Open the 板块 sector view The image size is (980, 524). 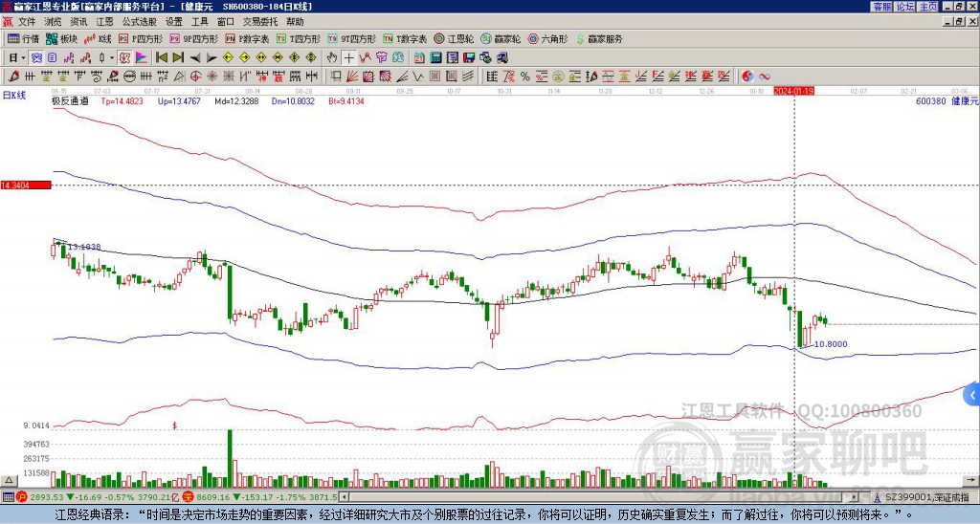pyautogui.click(x=61, y=38)
